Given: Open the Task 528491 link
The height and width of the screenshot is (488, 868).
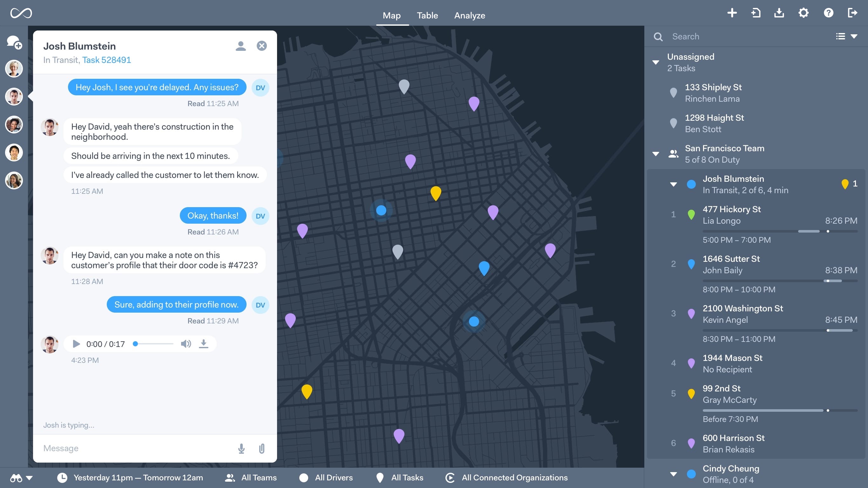Looking at the screenshot, I should 106,60.
